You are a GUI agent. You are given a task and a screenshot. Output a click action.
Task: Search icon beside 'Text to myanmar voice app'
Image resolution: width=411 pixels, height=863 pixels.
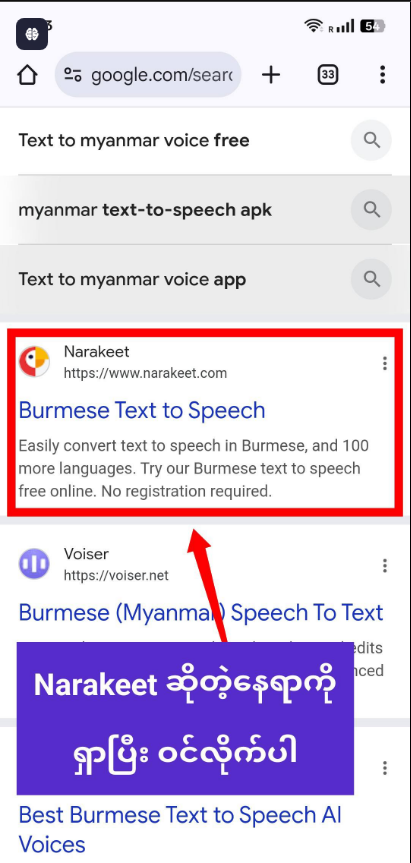click(x=372, y=279)
